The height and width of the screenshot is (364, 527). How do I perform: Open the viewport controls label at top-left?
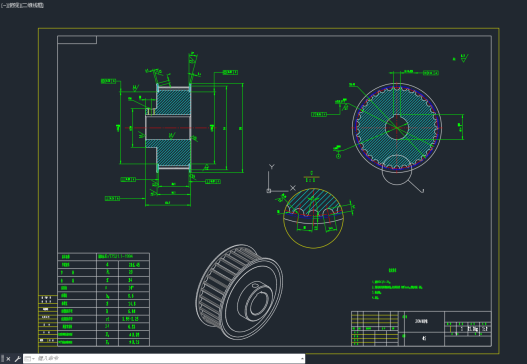coord(22,5)
